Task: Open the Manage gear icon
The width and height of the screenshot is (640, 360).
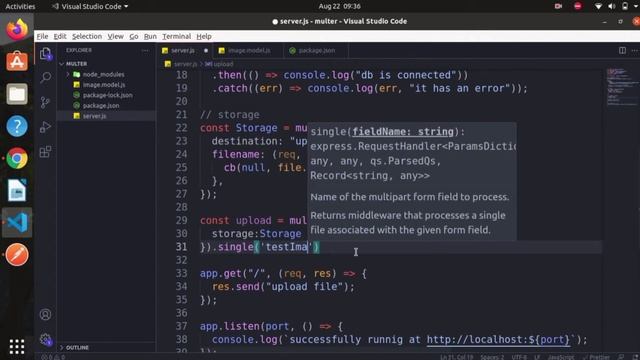Action: point(46,339)
